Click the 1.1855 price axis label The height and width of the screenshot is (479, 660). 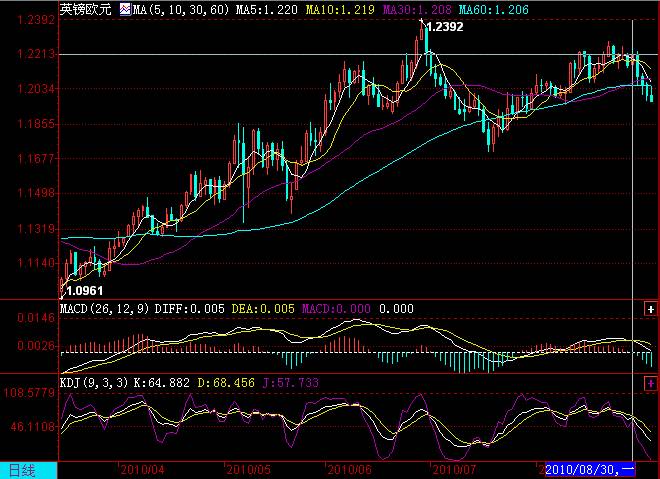pos(36,124)
